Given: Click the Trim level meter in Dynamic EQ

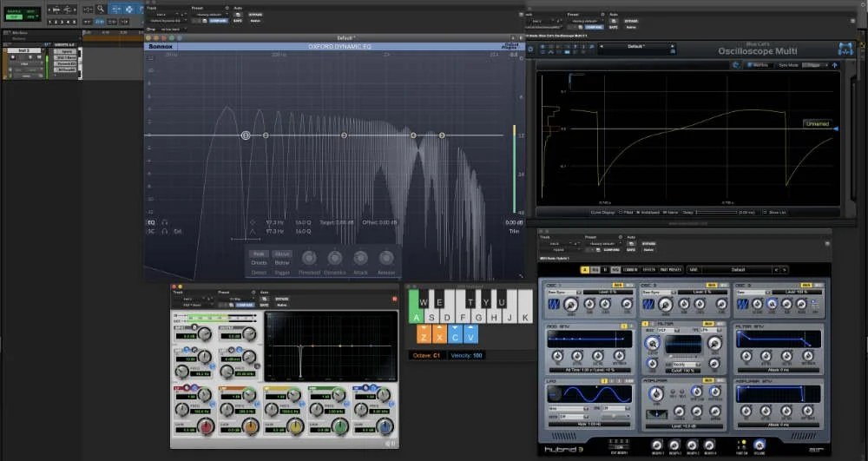Looking at the screenshot, I should tap(514, 168).
